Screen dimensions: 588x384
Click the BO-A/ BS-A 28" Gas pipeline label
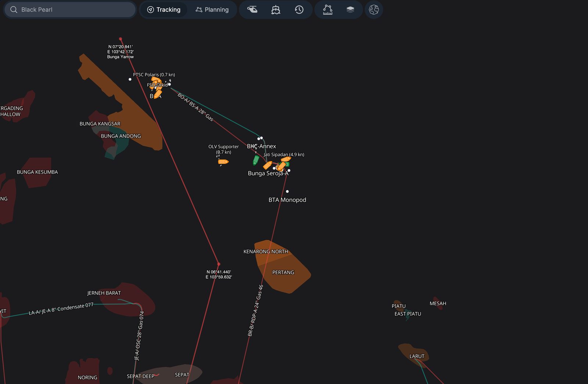(x=195, y=107)
